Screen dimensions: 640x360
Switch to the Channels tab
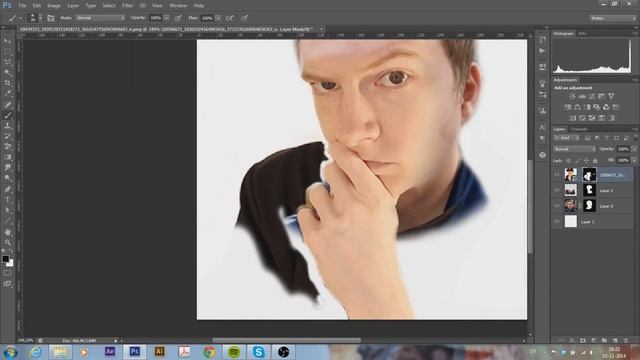click(579, 129)
